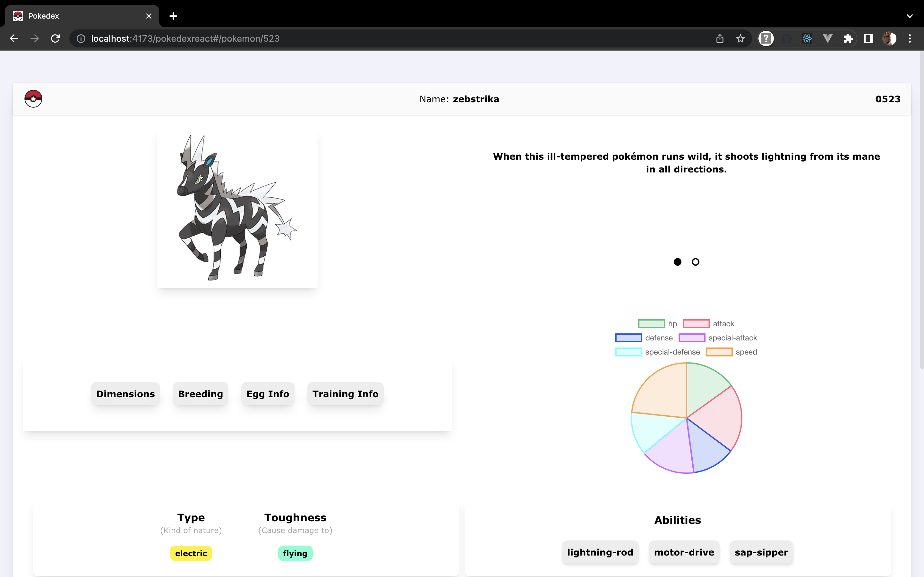Toggle Chrome side panel icon
Viewport: 924px width, 577px height.
point(868,38)
